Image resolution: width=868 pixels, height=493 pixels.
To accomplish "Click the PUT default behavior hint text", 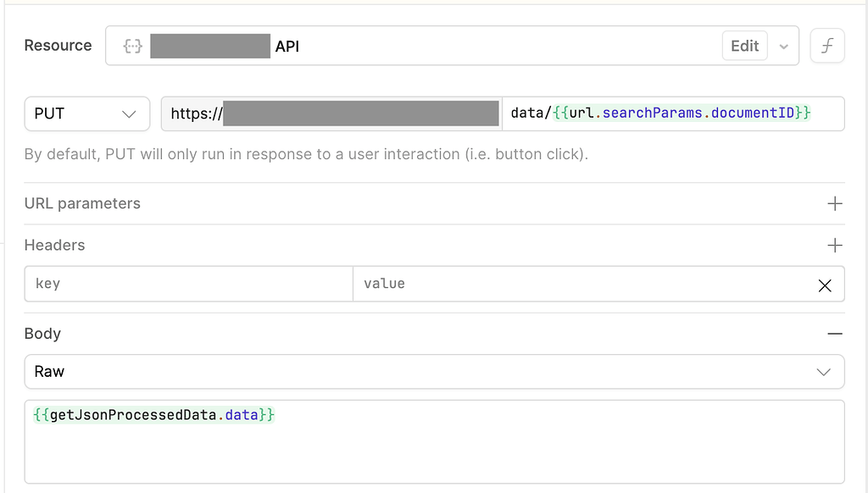I will click(x=306, y=154).
